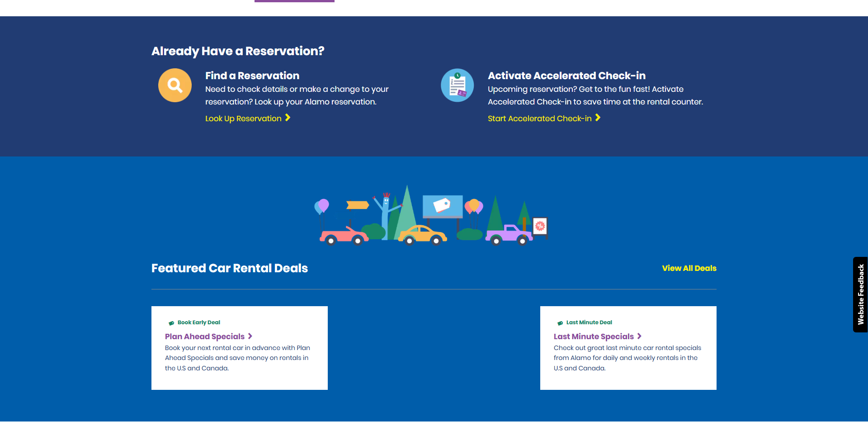Click the yellow car in the deals illustration

click(422, 235)
